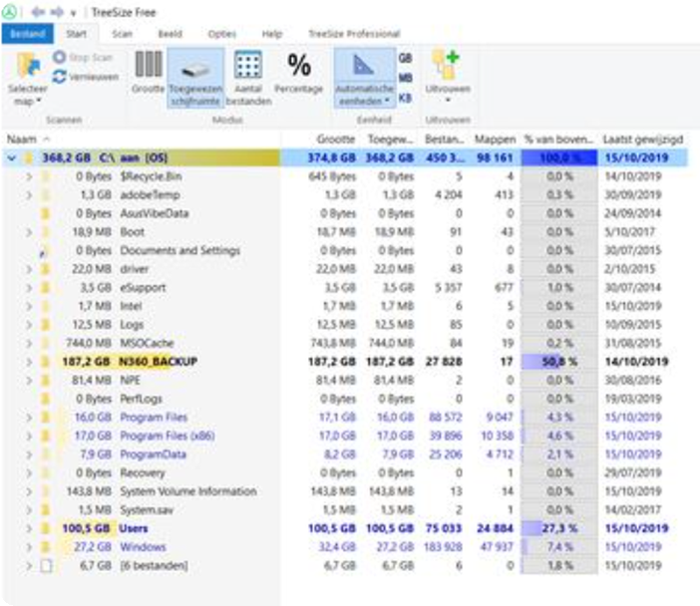The image size is (700, 606).
Task: Select the Aantal bestanden mode icon
Action: click(247, 66)
